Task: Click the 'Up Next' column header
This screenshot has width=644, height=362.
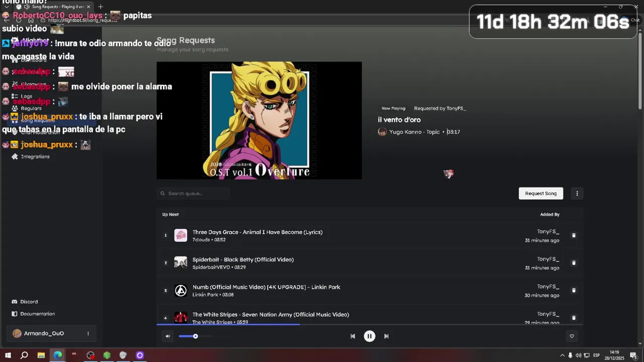Action: (171, 215)
